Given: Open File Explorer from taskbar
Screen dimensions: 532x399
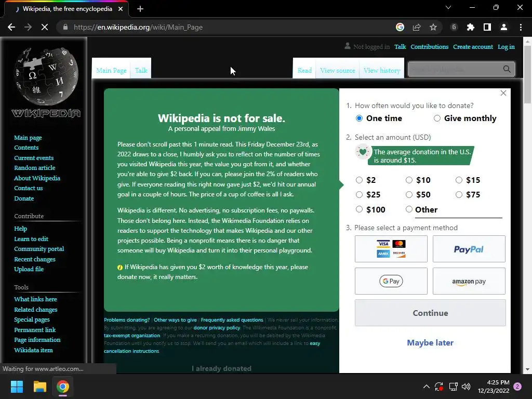Looking at the screenshot, I should (x=39, y=387).
